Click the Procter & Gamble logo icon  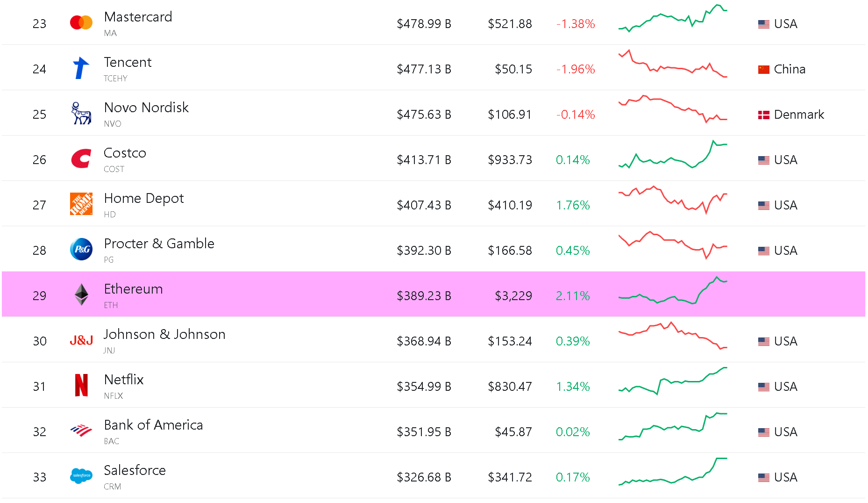click(81, 249)
